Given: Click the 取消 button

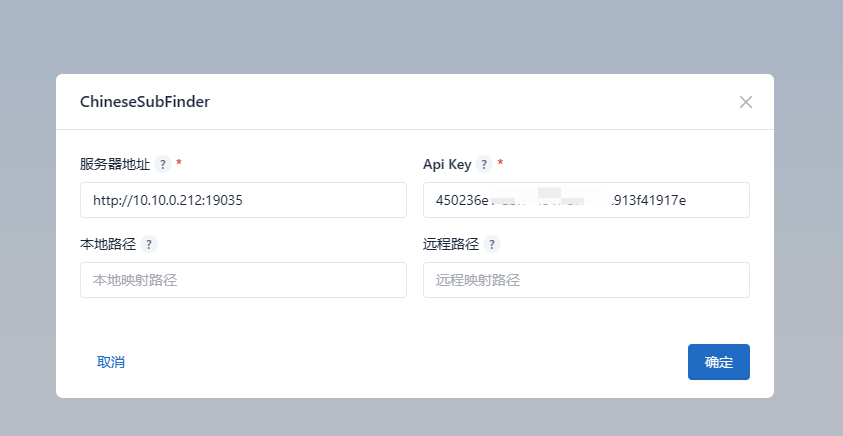Looking at the screenshot, I should [x=111, y=362].
